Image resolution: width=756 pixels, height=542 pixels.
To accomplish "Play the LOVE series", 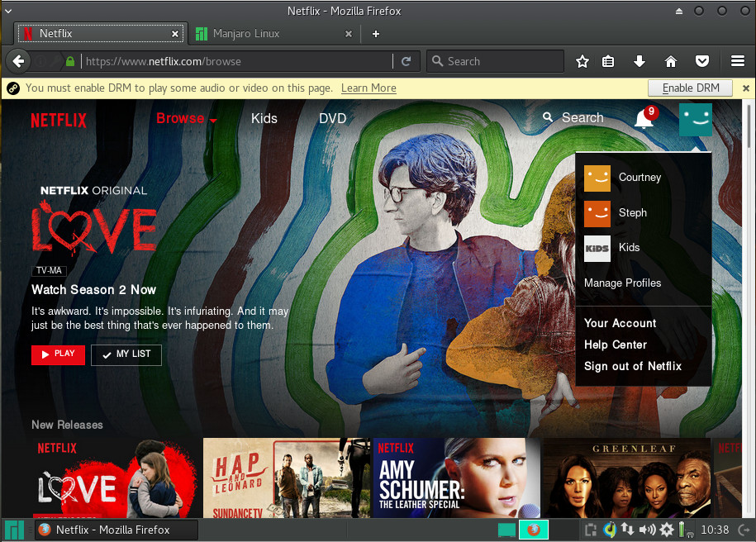I will click(58, 354).
